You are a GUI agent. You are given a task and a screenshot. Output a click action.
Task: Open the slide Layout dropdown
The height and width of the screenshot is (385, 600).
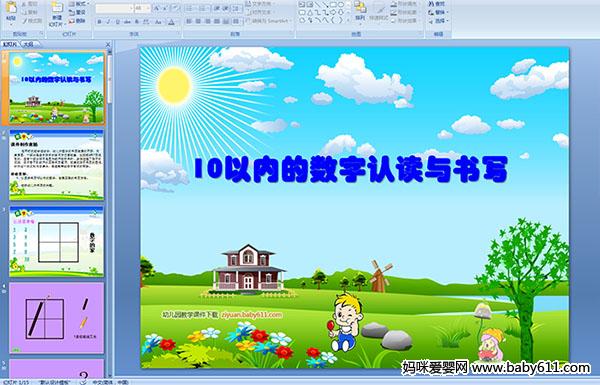pos(79,4)
